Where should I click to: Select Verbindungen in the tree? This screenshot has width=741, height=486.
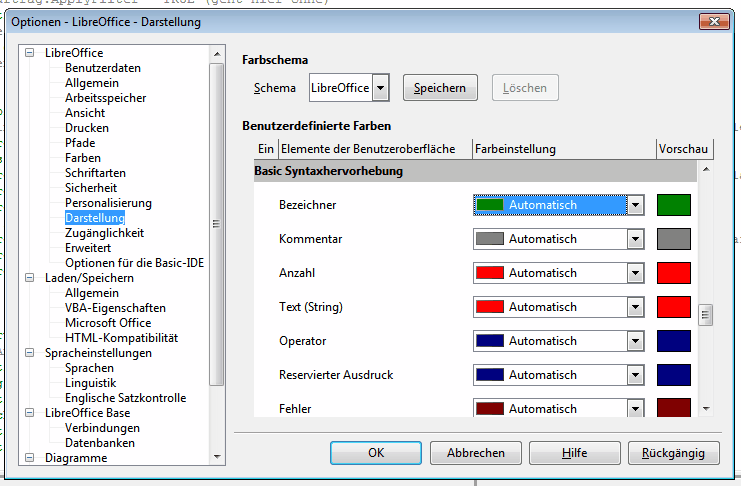pos(103,428)
